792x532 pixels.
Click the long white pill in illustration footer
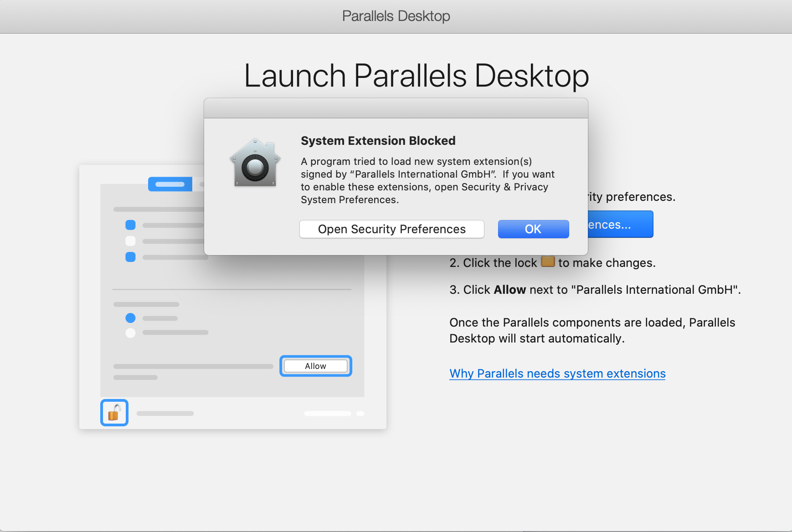point(328,414)
